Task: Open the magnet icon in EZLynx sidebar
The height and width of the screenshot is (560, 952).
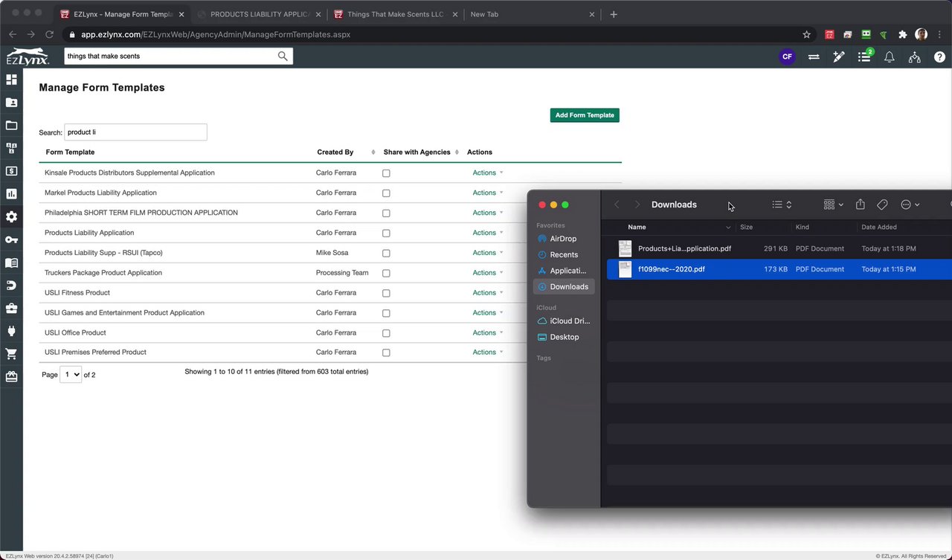Action: coord(11,286)
